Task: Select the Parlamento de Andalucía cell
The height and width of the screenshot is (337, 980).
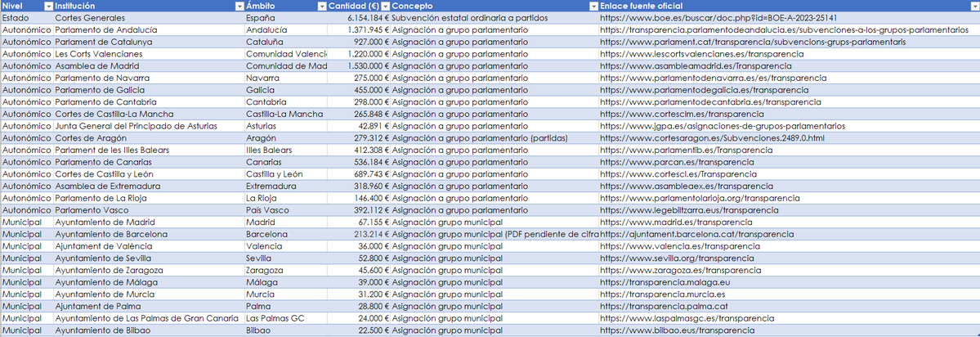Action: coord(150,30)
